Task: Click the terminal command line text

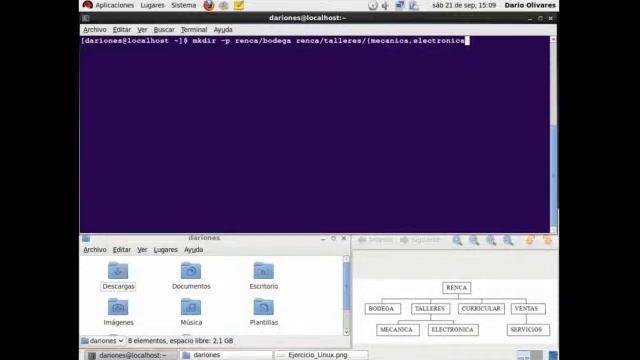Action: click(273, 41)
